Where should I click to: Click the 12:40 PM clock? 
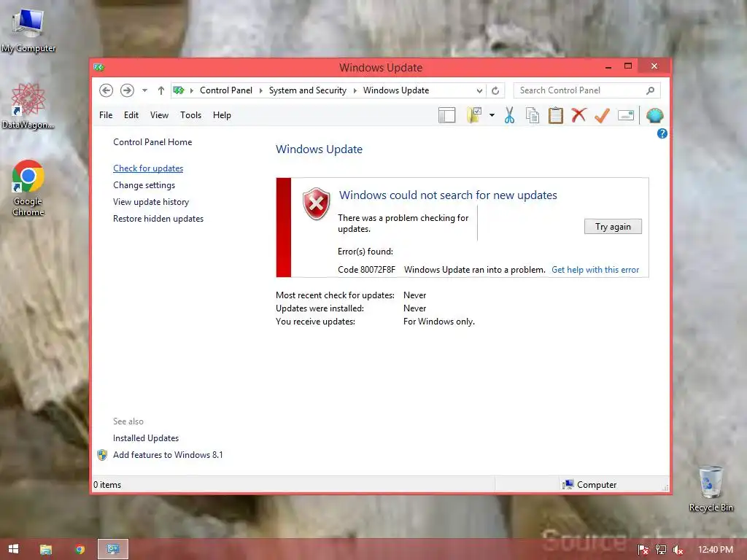tap(715, 550)
